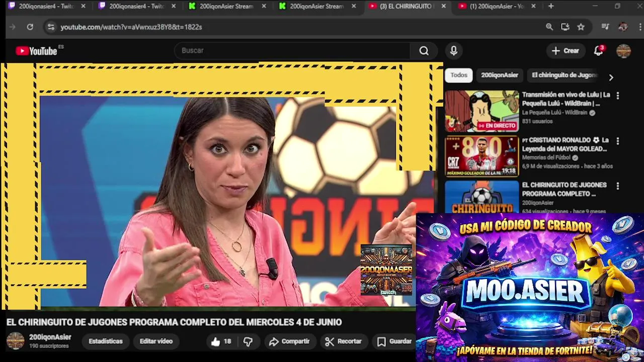Bookmark this page with the star
Viewport: 644px width, 362px height.
coord(581,27)
